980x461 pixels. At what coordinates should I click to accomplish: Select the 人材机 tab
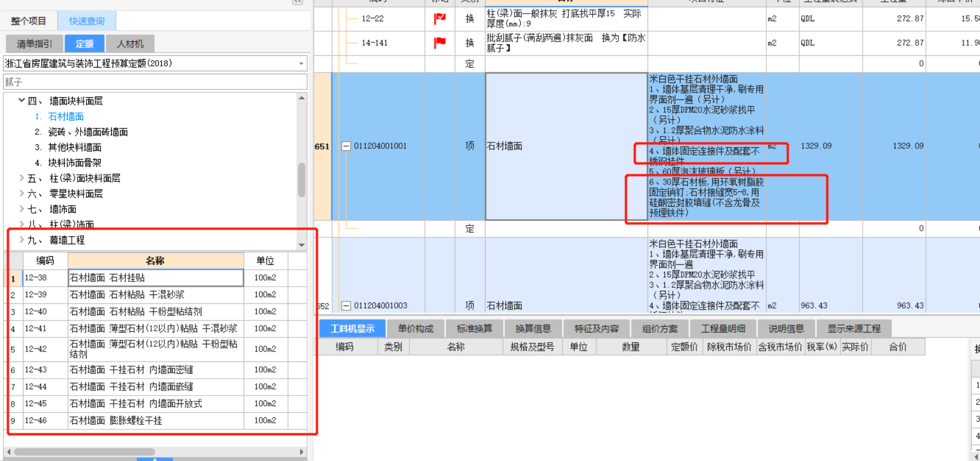click(x=130, y=44)
